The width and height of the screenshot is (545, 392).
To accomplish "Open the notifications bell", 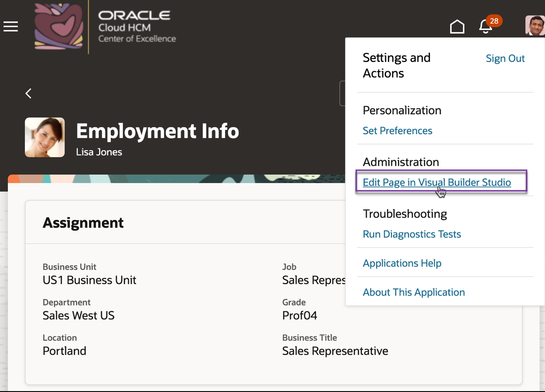I will [x=485, y=27].
